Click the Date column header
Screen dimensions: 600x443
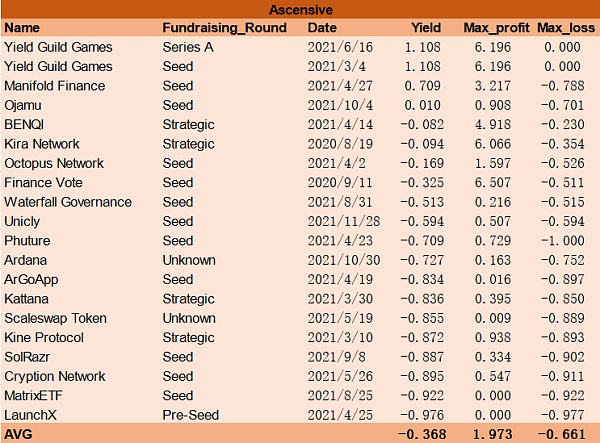[322, 28]
